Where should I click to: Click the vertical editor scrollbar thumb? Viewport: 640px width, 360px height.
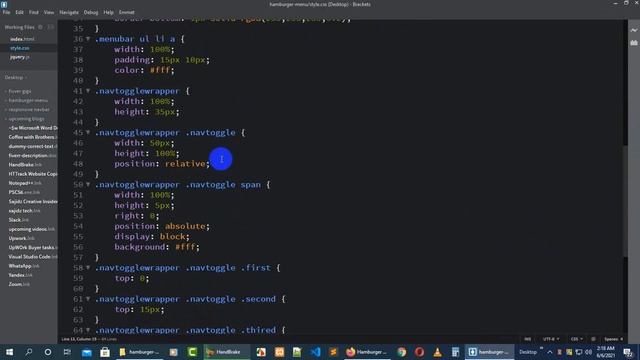pos(625,200)
